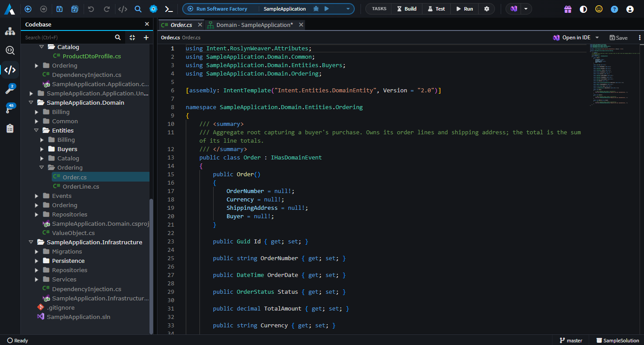Open the Visual Studio dropdown arrow in toolbar

[525, 9]
